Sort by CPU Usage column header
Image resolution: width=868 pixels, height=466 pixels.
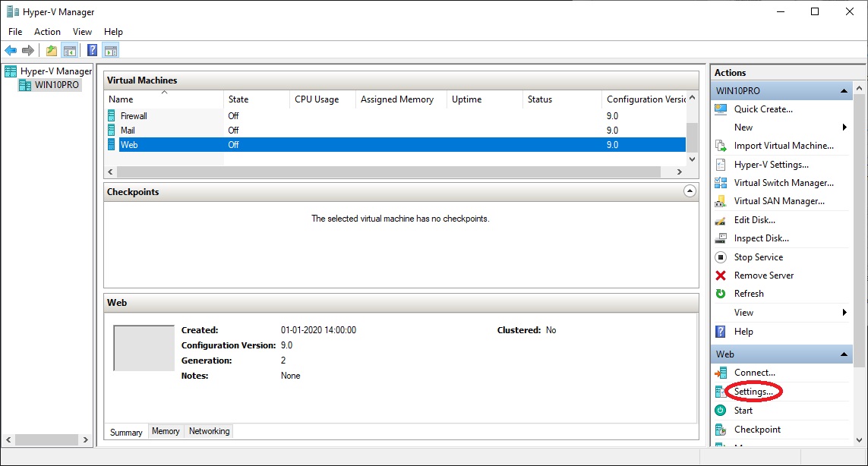coord(322,99)
